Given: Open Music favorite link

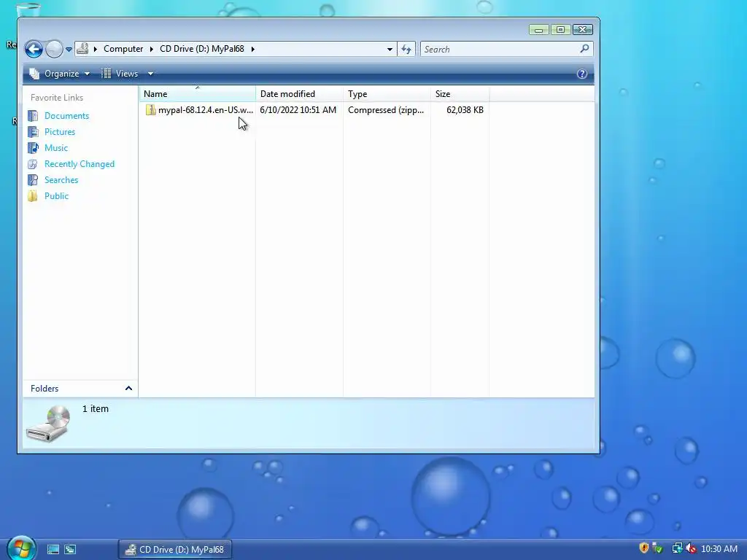Looking at the screenshot, I should coord(56,148).
